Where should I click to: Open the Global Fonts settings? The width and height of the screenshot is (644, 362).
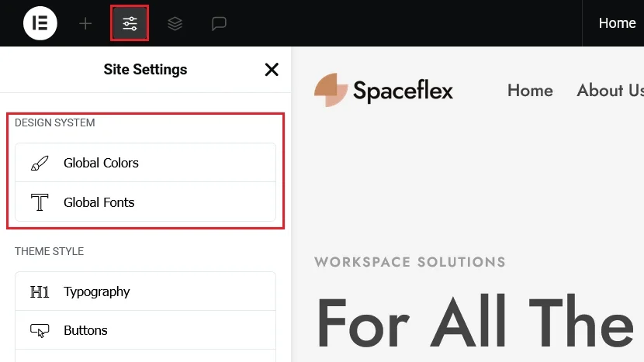(x=145, y=202)
